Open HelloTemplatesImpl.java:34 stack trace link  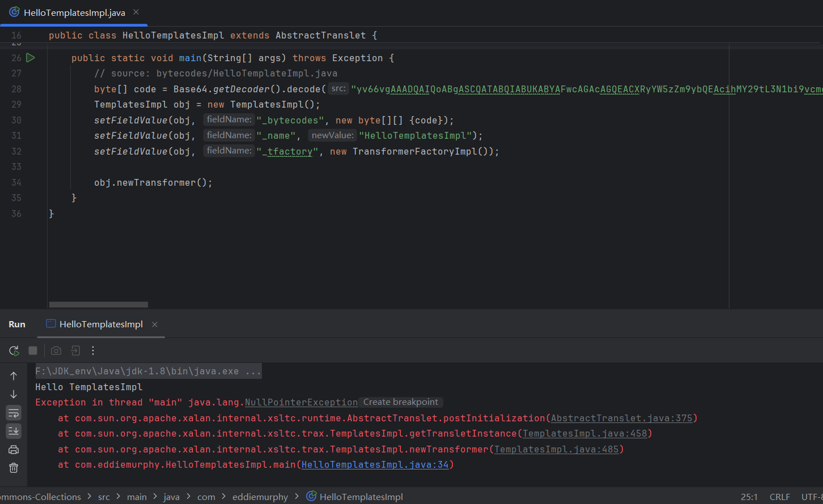375,464
